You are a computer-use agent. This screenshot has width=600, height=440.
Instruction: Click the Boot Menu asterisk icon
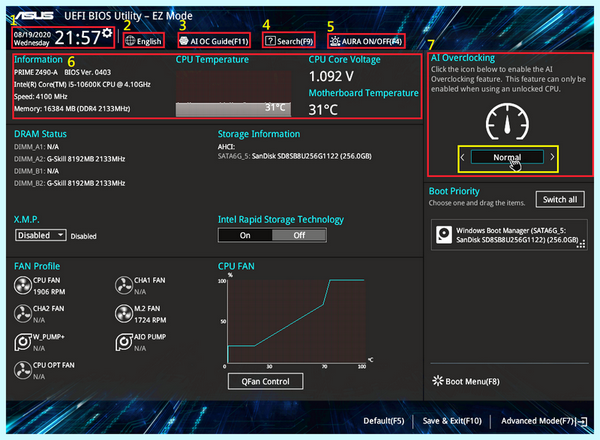click(437, 381)
